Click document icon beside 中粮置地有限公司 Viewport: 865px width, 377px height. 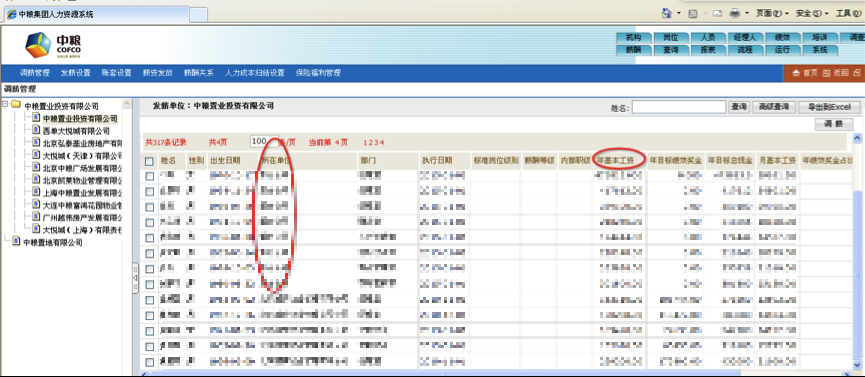click(16, 242)
